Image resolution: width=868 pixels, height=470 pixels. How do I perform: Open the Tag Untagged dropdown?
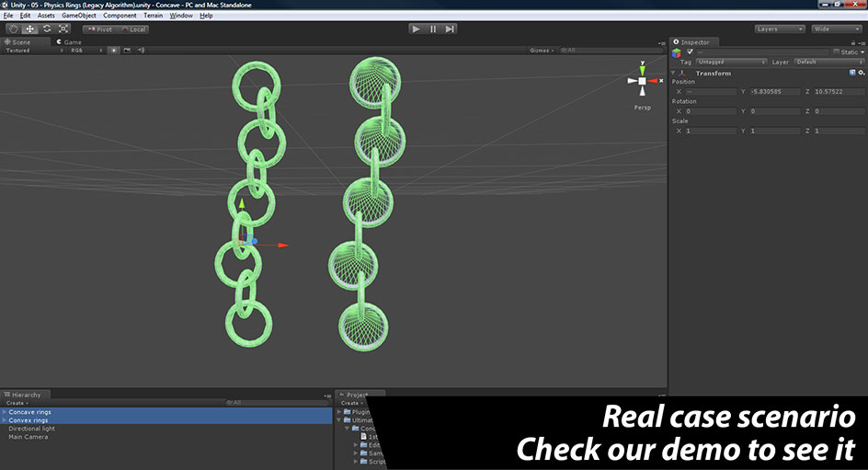coord(731,62)
